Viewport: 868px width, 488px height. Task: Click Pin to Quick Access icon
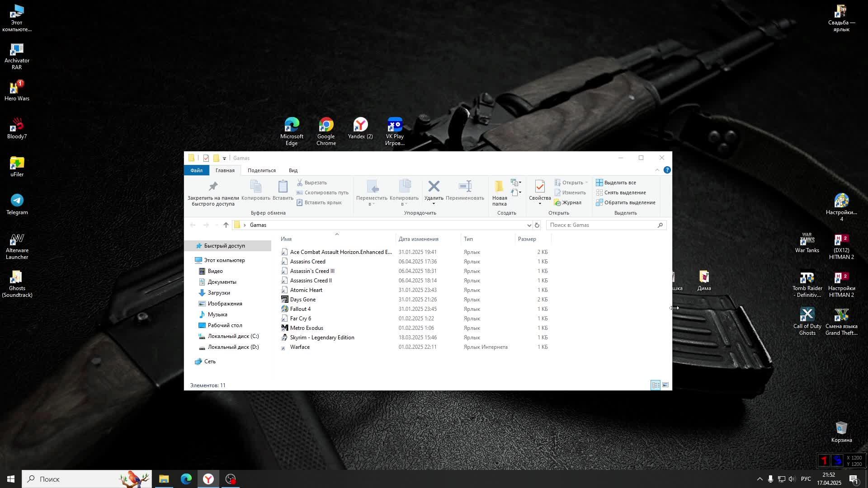point(213,186)
